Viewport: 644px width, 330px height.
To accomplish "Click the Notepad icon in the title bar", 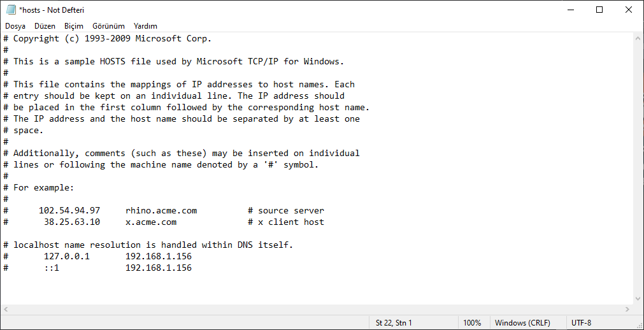I will click(10, 10).
